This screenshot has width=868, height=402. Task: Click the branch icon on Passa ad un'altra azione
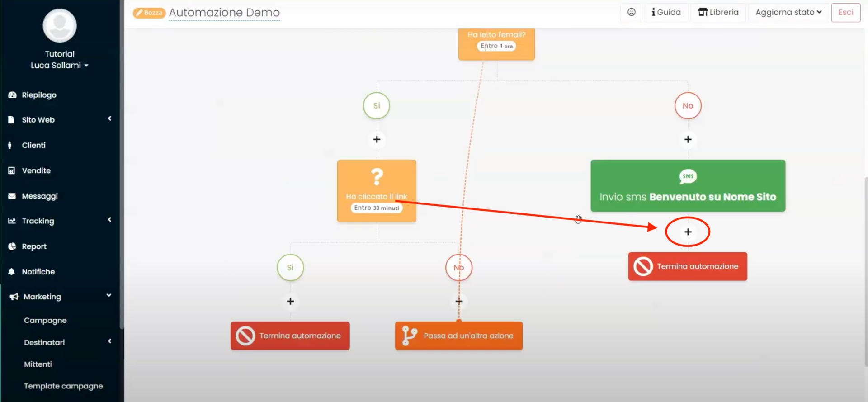410,336
